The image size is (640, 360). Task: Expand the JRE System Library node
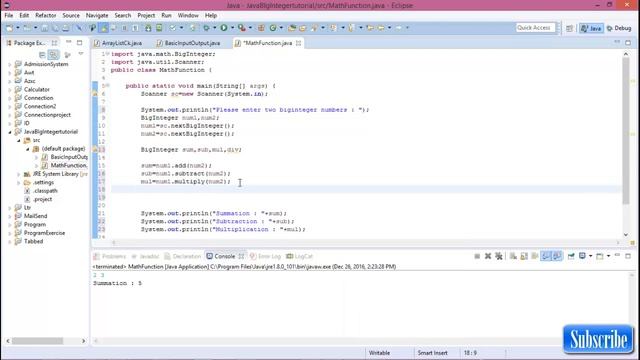point(19,174)
